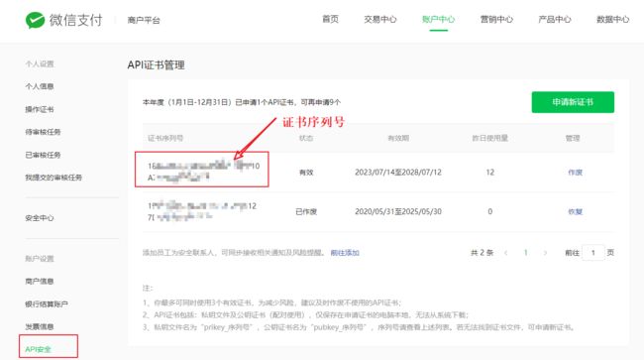
Task: Focus the go-to page number input
Action: click(593, 253)
